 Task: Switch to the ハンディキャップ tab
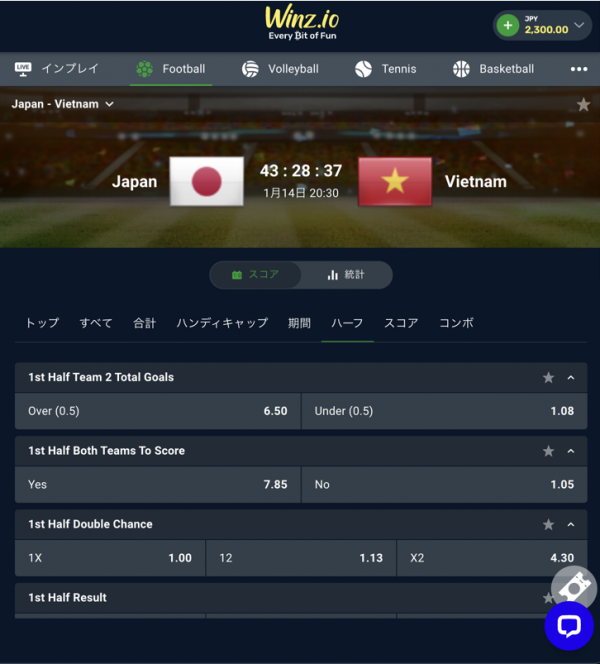pyautogui.click(x=222, y=323)
